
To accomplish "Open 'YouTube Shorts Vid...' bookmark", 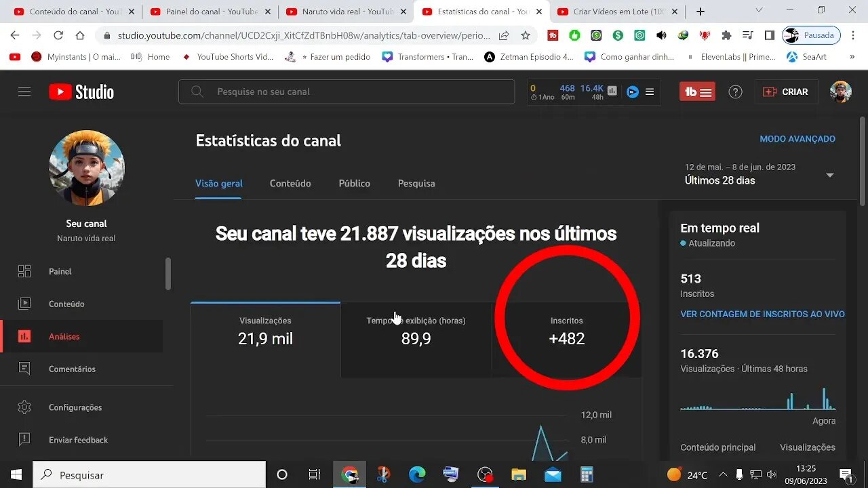I will tap(227, 57).
